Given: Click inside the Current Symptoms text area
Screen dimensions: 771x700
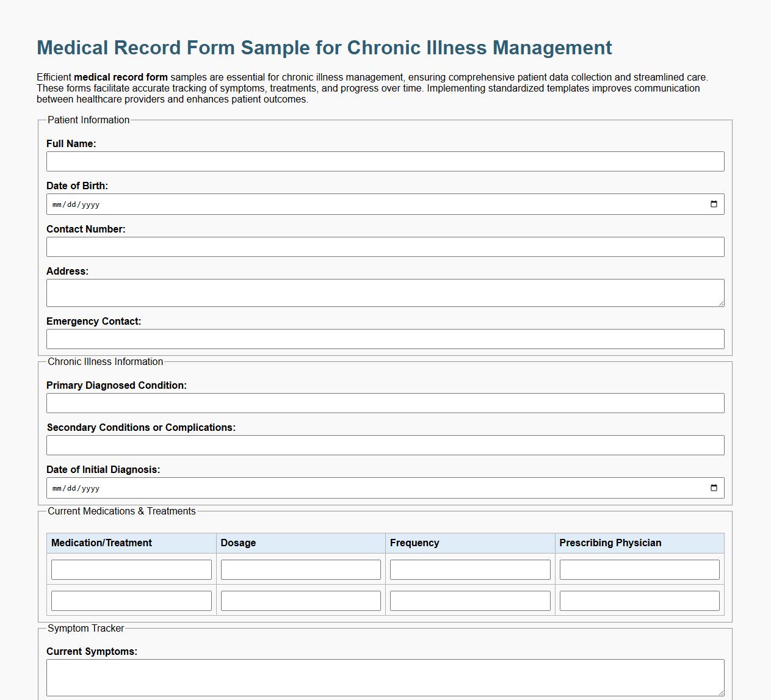Looking at the screenshot, I should [385, 676].
